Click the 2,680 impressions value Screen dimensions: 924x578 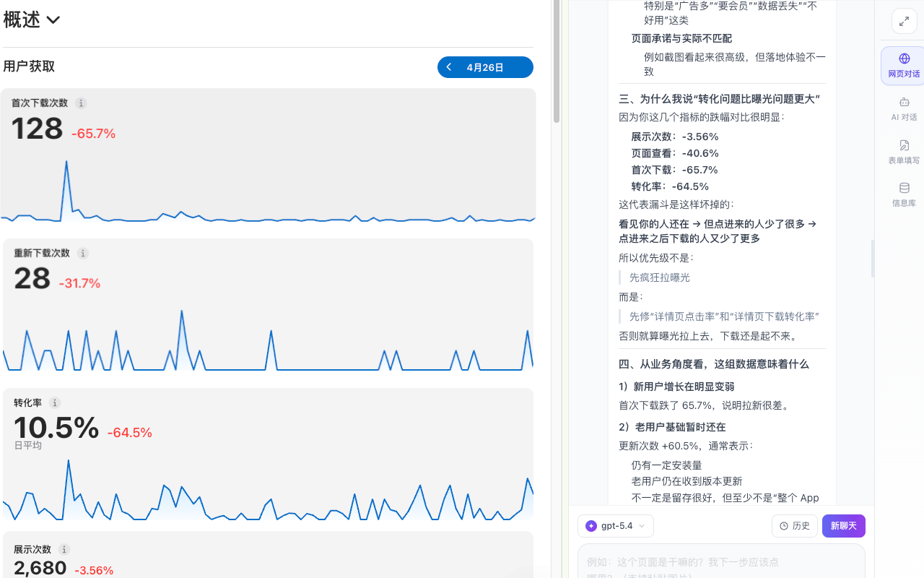[40, 568]
